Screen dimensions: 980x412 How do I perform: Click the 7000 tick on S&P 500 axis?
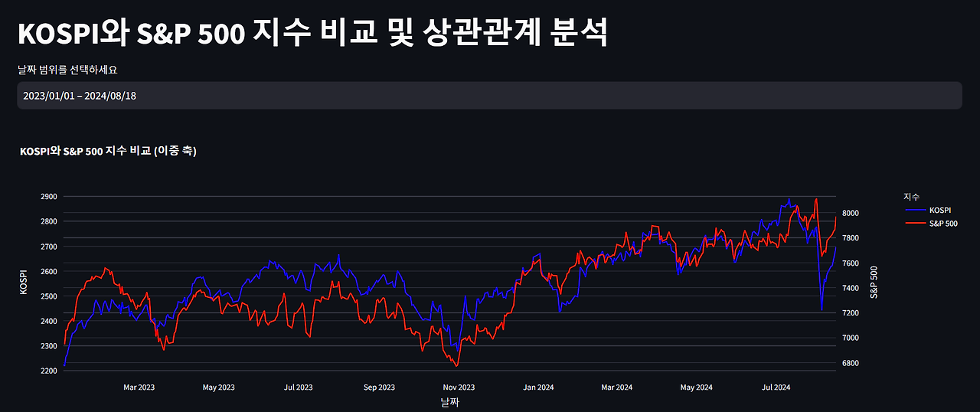(850, 338)
